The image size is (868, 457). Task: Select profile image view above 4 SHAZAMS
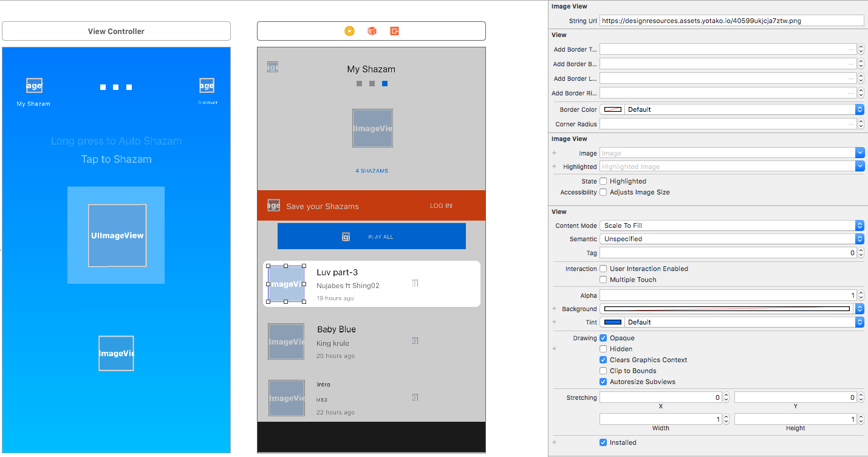(x=372, y=128)
